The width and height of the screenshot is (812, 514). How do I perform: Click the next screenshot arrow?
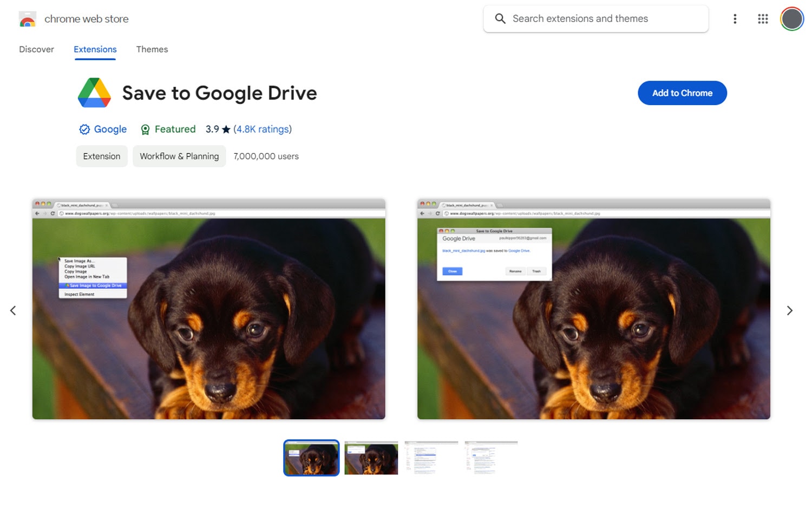point(790,310)
